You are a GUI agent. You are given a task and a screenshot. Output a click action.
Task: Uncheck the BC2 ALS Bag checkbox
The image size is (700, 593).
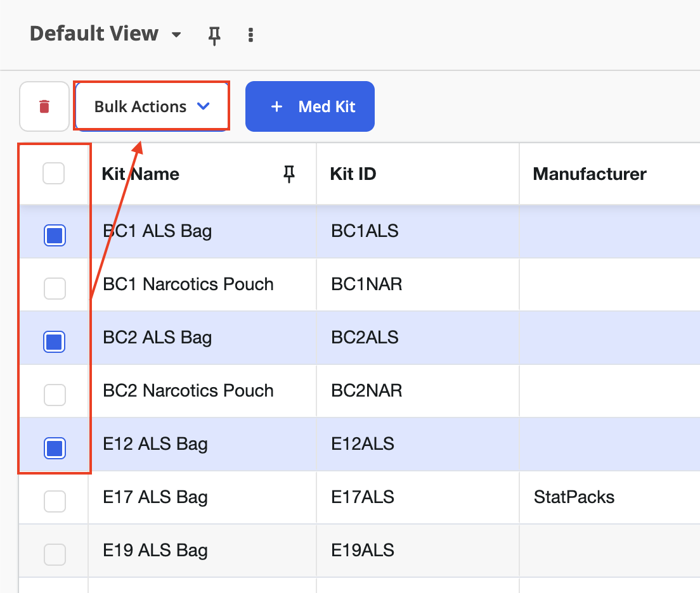55,341
